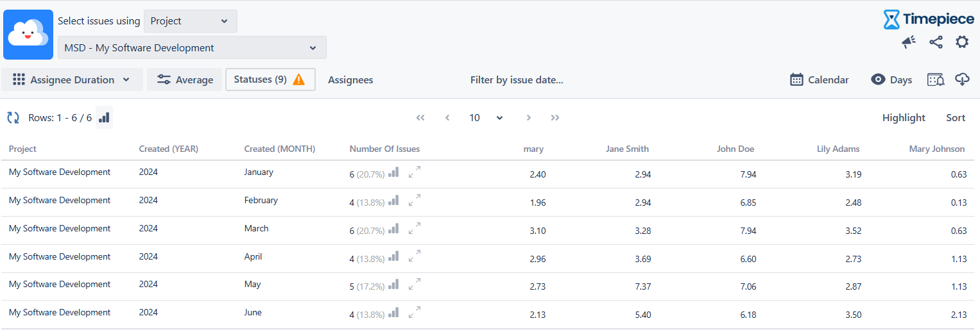The width and height of the screenshot is (980, 332).
Task: Change the rows per page dropdown
Action: pyautogui.click(x=486, y=118)
